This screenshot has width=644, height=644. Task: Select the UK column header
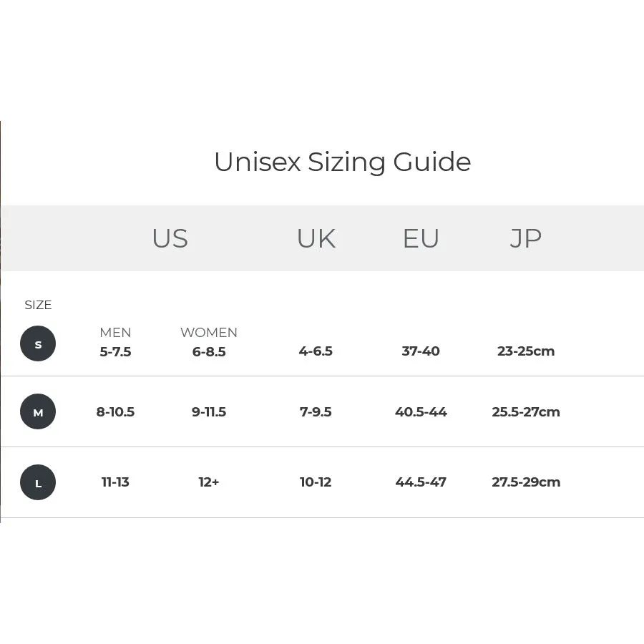click(316, 238)
